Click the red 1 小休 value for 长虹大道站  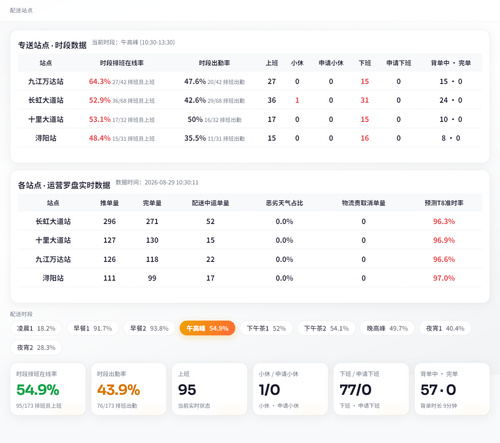(x=297, y=100)
